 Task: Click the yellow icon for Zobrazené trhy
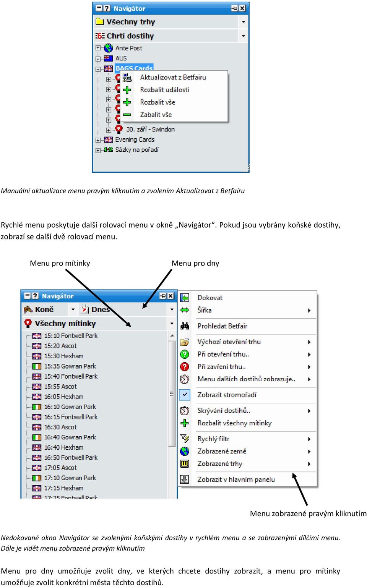coord(185,464)
